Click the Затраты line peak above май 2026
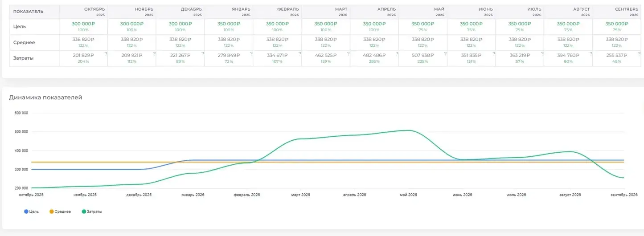Screen dimensions: 644x236 409,130
